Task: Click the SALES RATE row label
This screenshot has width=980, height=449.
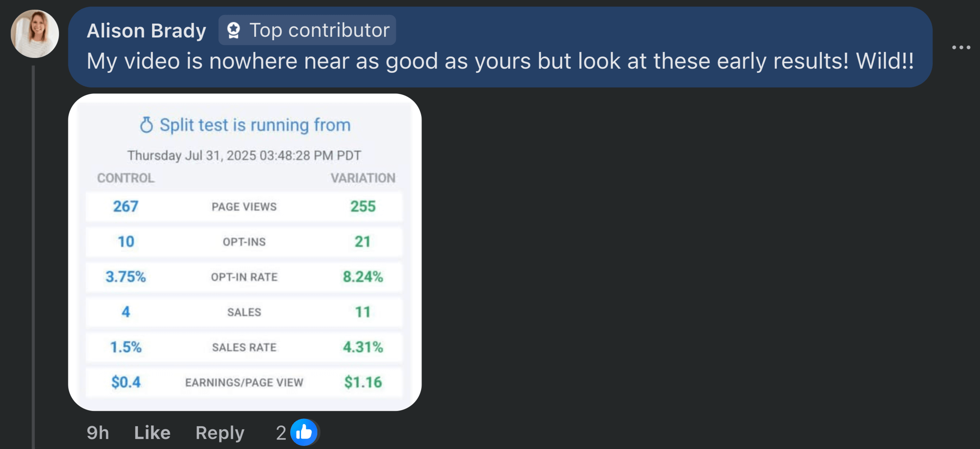Action: coord(244,347)
